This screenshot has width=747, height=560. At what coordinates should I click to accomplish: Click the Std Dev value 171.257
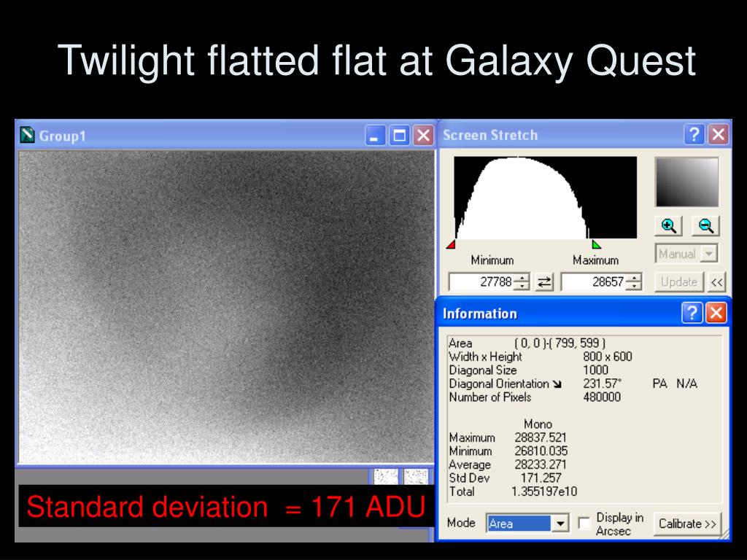click(x=541, y=478)
